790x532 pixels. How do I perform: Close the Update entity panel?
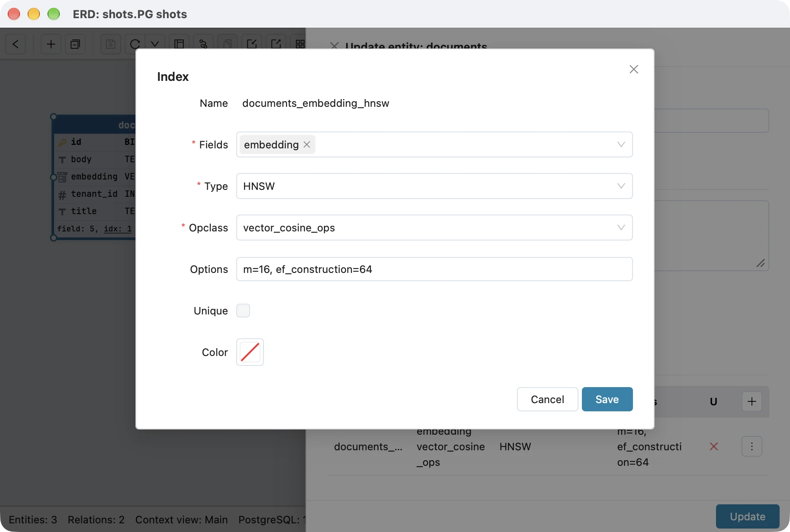(334, 46)
